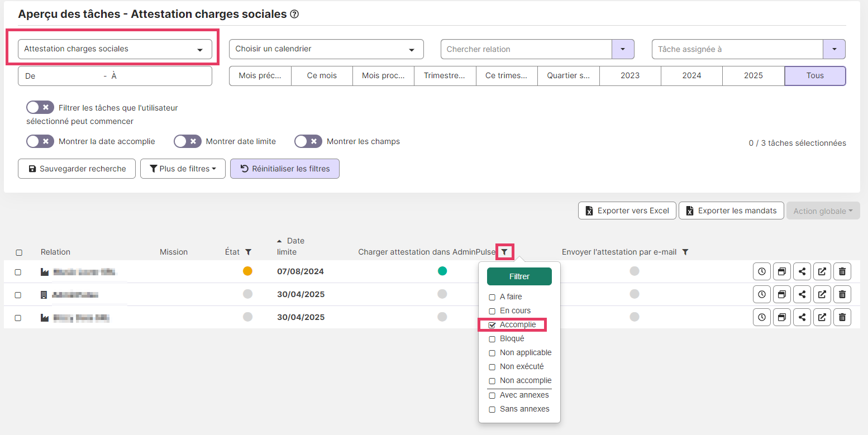Toggle Filtrer les tâches que l'utilisateur switch
This screenshot has width=868, height=435.
(40, 107)
